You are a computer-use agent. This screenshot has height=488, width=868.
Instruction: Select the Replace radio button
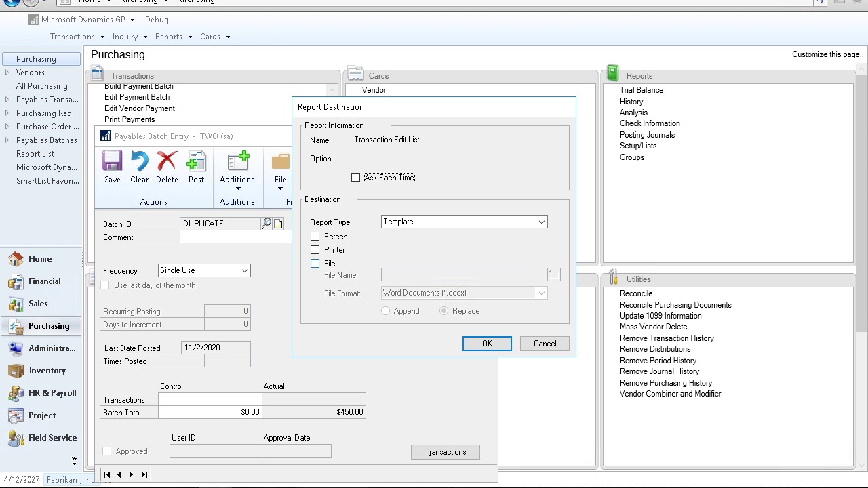[x=443, y=311]
